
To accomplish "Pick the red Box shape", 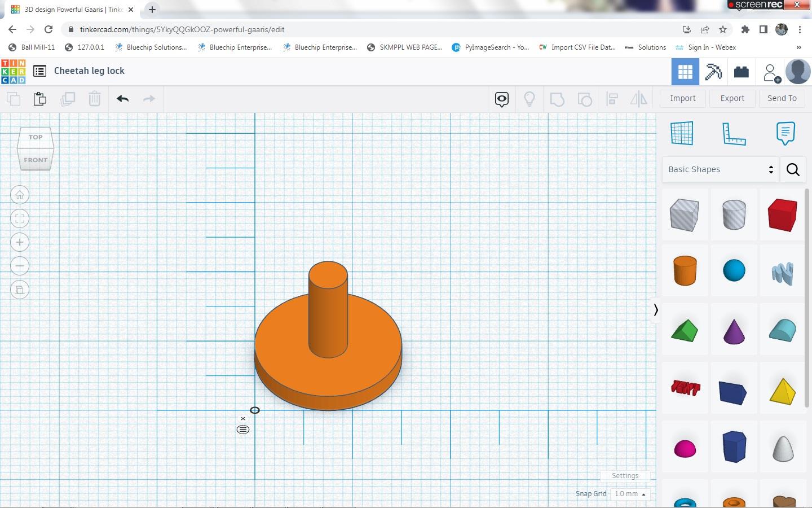I will point(783,215).
